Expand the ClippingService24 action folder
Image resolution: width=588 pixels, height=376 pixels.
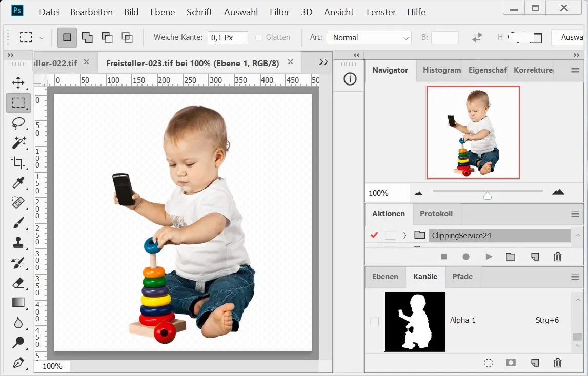404,236
